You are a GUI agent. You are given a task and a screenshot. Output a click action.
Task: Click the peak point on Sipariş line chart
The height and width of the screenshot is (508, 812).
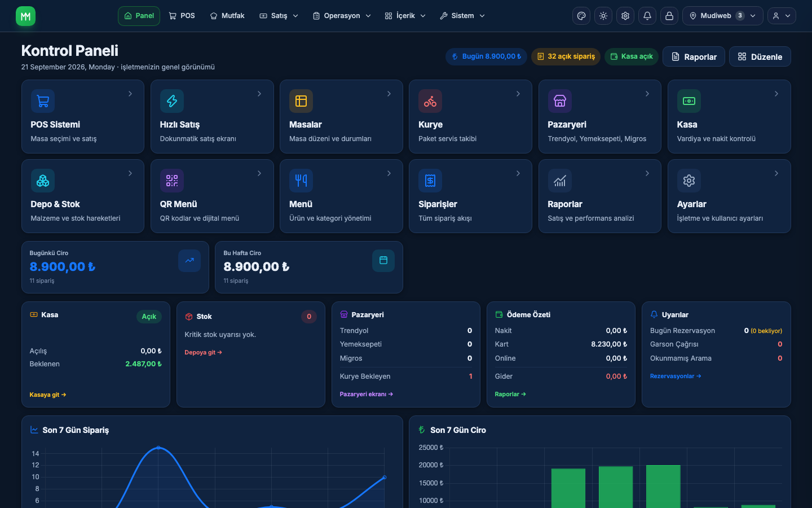[158, 448]
